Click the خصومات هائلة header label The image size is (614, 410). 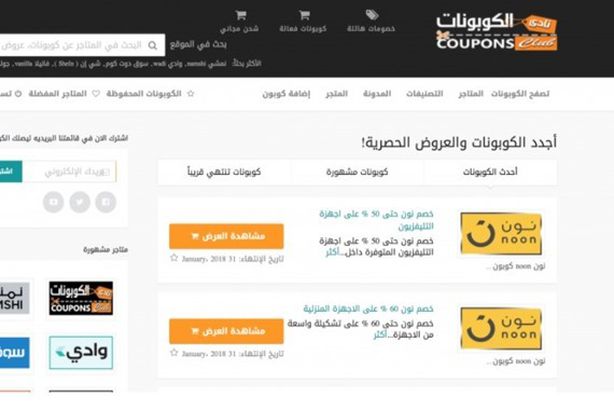pyautogui.click(x=371, y=29)
